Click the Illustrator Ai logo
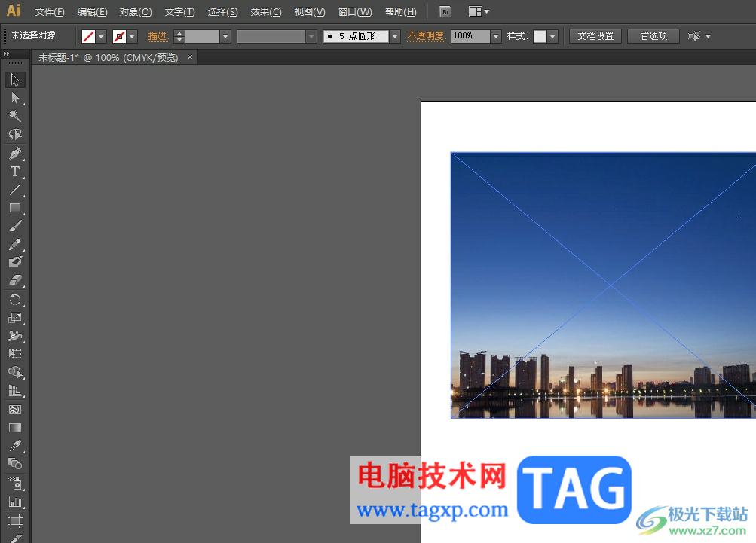 coord(14,10)
